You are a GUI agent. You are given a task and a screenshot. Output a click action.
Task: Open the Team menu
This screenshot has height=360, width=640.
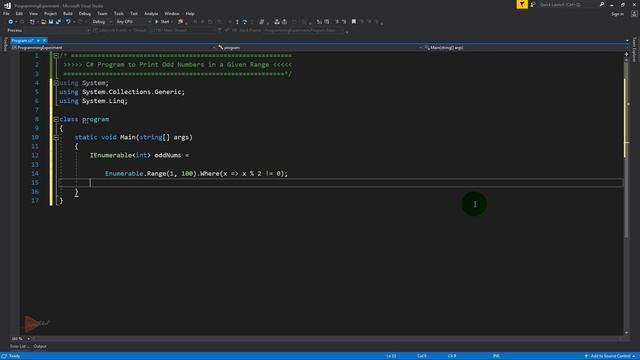coord(102,13)
